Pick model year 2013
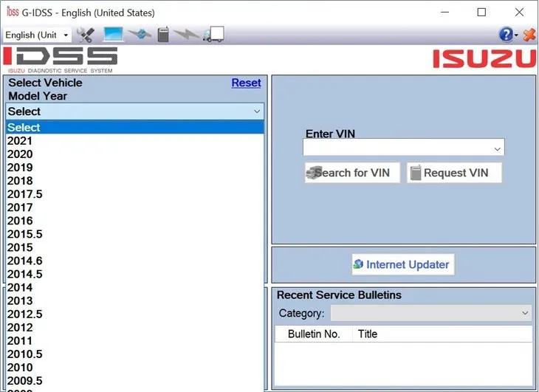This screenshot has width=539, height=392. [x=134, y=301]
